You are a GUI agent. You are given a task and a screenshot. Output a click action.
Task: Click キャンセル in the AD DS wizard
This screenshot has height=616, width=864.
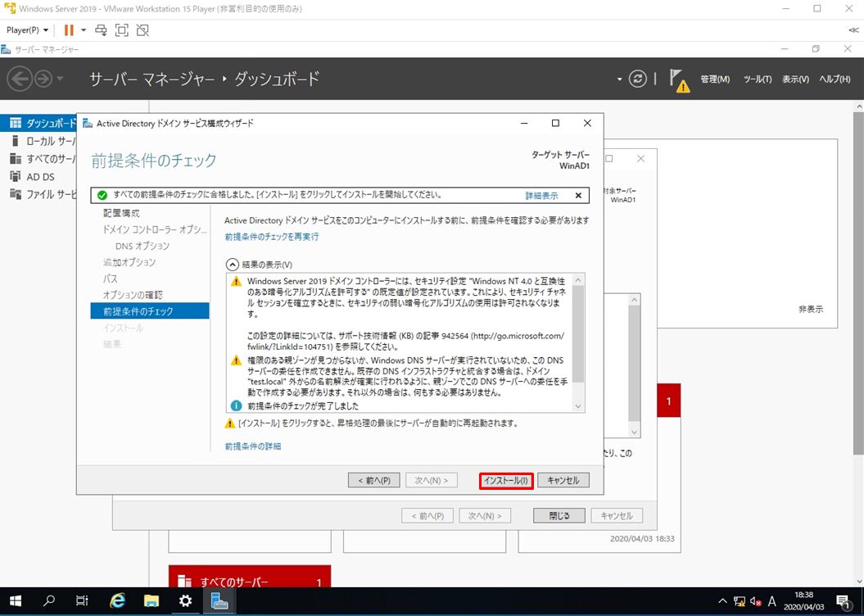563,481
